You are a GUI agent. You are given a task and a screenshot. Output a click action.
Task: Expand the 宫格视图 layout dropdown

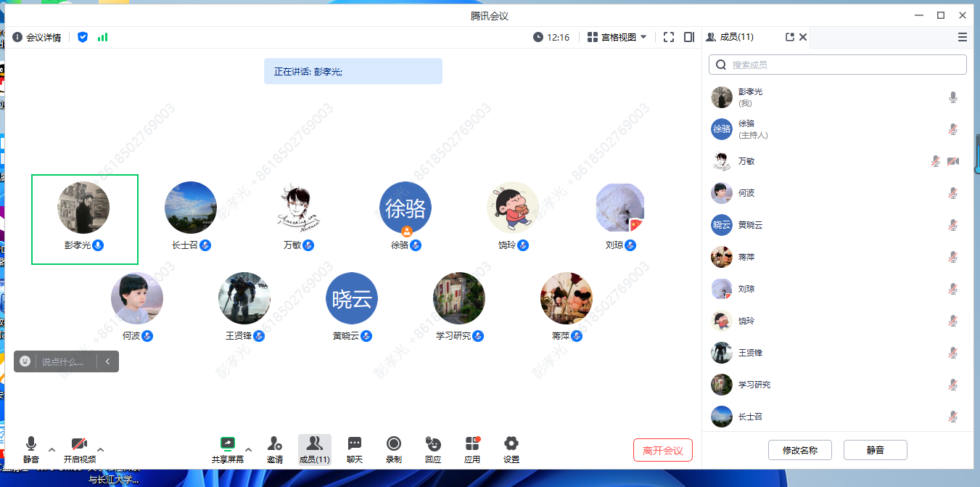point(617,37)
